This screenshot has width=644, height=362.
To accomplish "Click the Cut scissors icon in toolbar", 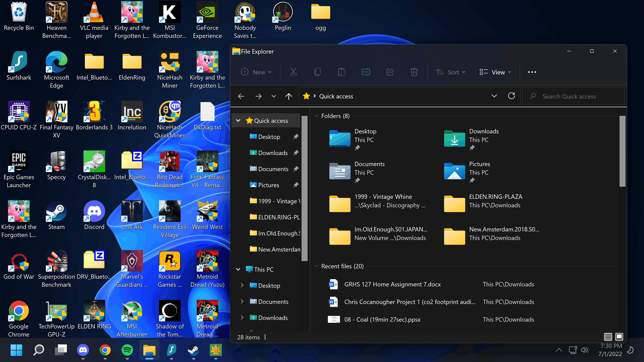I will (x=293, y=72).
